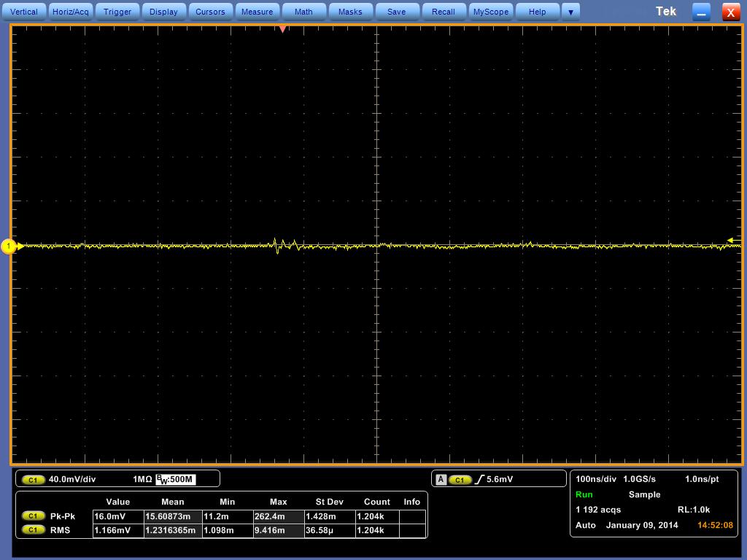Viewport: 747px width, 560px height.
Task: Open the Measure menu
Action: (257, 12)
